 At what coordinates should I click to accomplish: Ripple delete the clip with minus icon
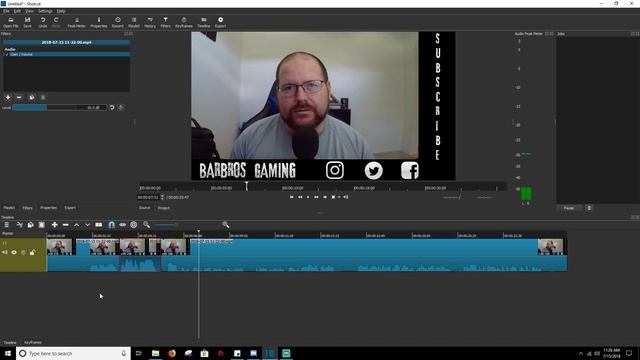pos(65,225)
